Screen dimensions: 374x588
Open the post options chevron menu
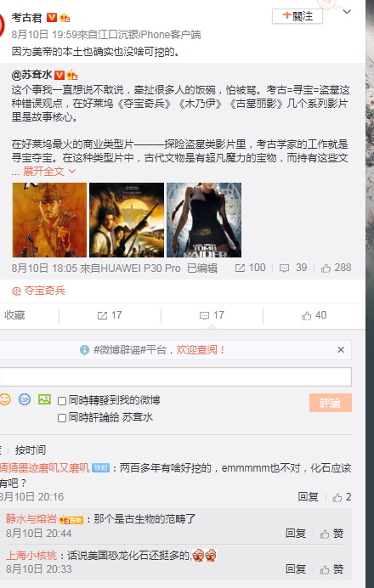click(347, 12)
